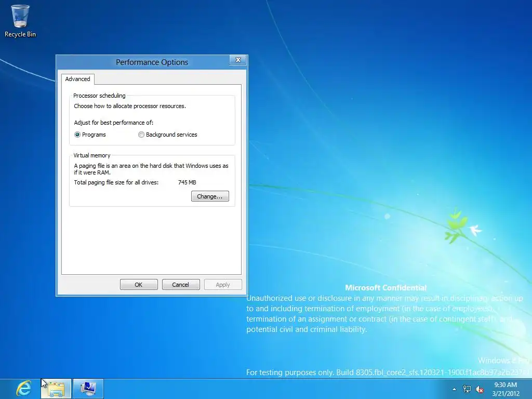The image size is (532, 399).
Task: Close the Performance Options dialog
Action: [238, 60]
